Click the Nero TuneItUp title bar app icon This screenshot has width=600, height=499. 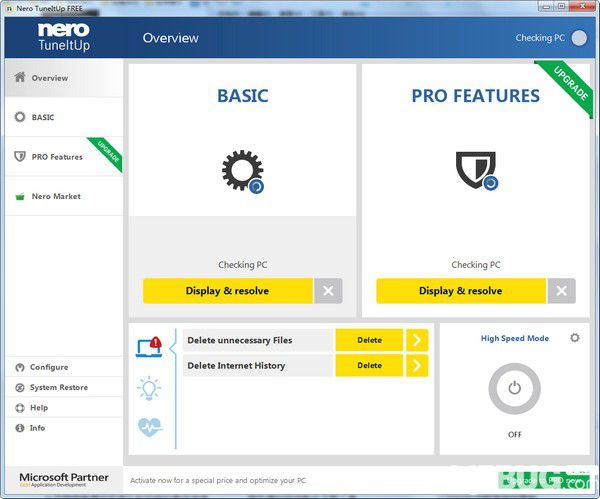coord(9,8)
